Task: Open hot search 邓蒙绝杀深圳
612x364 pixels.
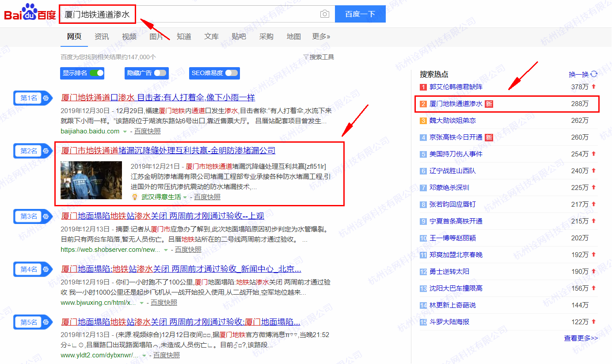Action: 449,188
